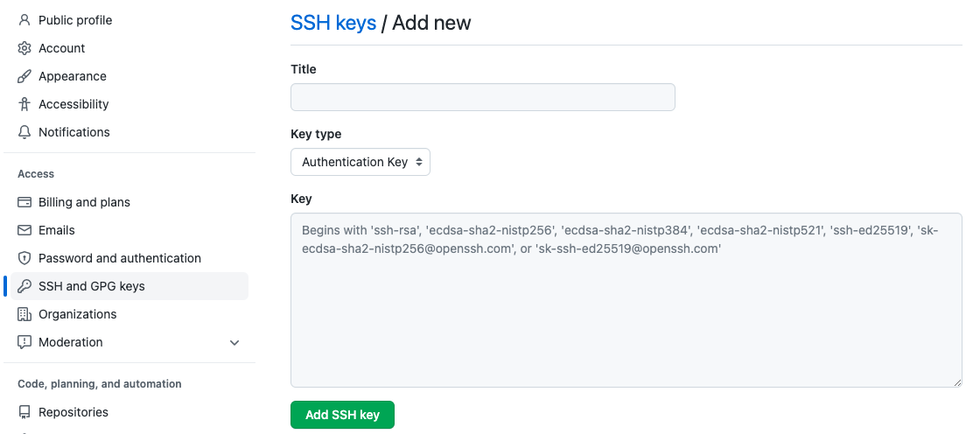Click the Add SSH key button

point(342,415)
